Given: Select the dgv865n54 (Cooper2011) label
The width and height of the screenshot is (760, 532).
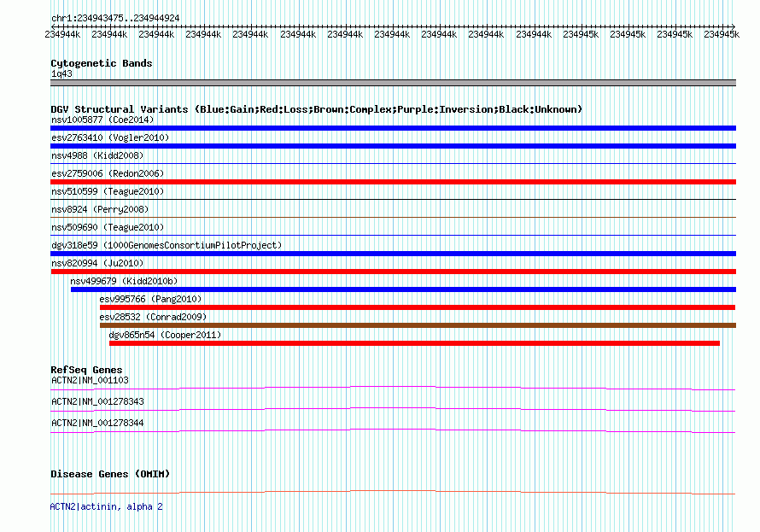Looking at the screenshot, I should tap(165, 335).
